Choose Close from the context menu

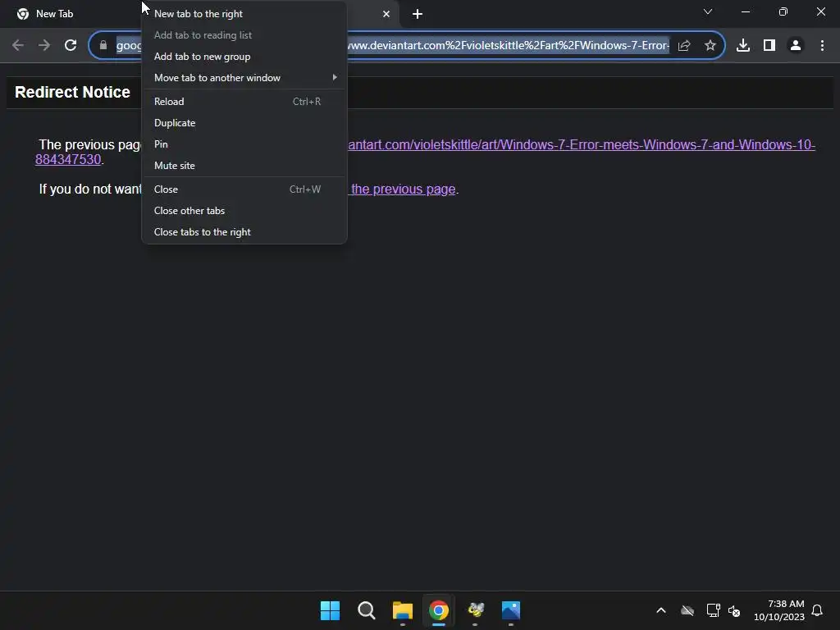pyautogui.click(x=244, y=189)
